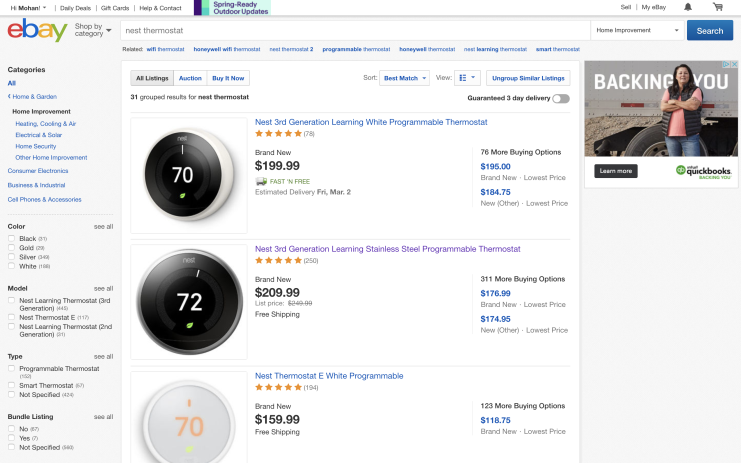Click the ad info icon on QuickBooks ad
Viewport: 741px width, 463px height.
point(727,64)
